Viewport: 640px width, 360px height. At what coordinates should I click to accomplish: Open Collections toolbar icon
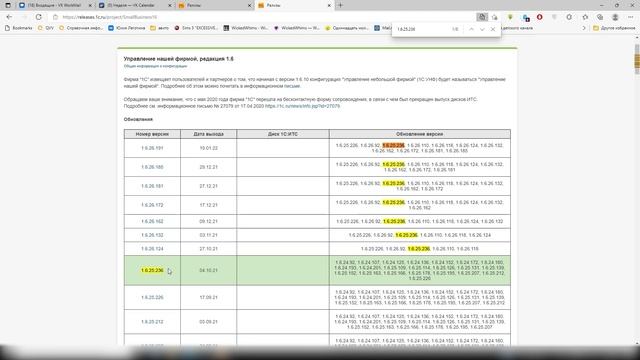coord(600,17)
